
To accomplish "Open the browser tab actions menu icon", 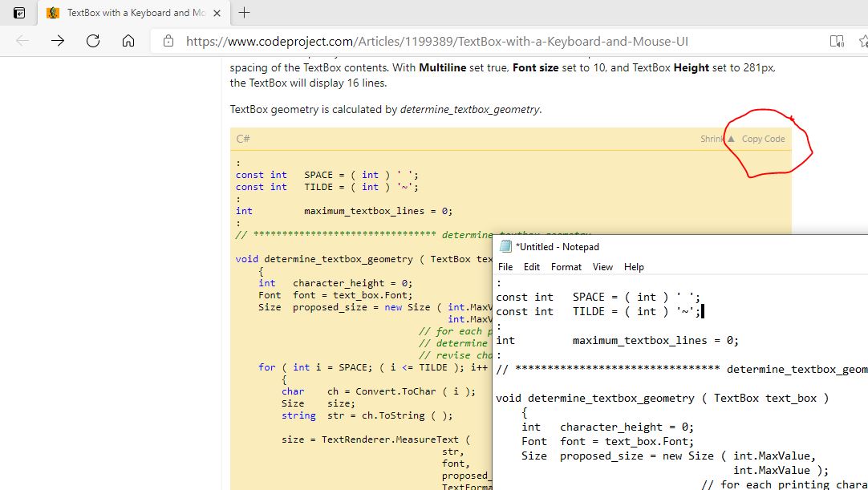I will [18, 13].
